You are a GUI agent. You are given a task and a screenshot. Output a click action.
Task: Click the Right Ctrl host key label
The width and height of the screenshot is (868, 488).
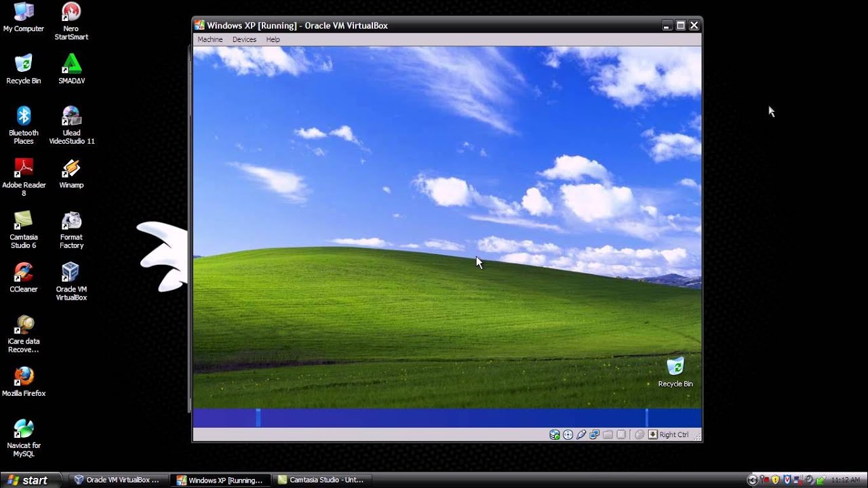point(674,434)
